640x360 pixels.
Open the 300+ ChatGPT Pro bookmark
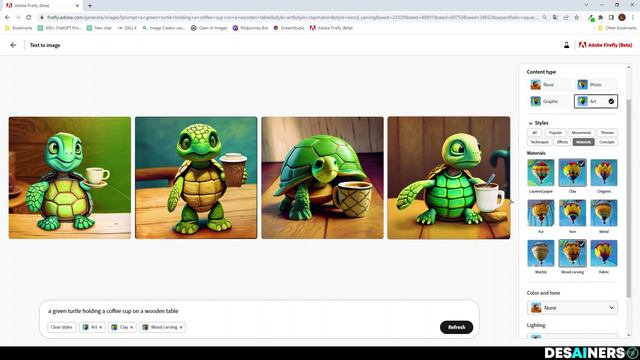click(x=59, y=28)
